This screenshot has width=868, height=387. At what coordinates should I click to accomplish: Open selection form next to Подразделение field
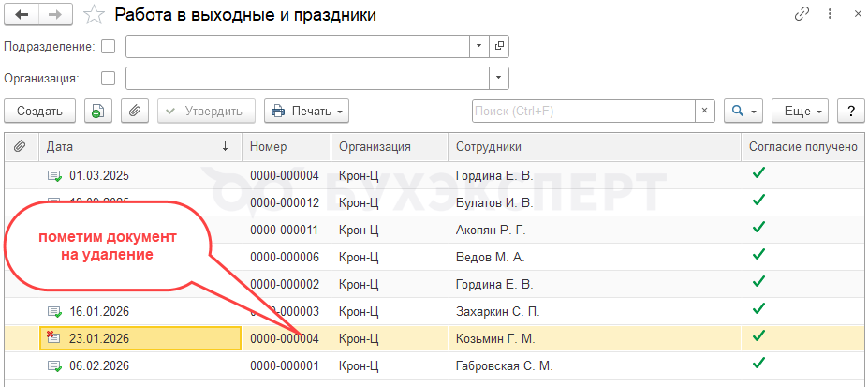499,47
